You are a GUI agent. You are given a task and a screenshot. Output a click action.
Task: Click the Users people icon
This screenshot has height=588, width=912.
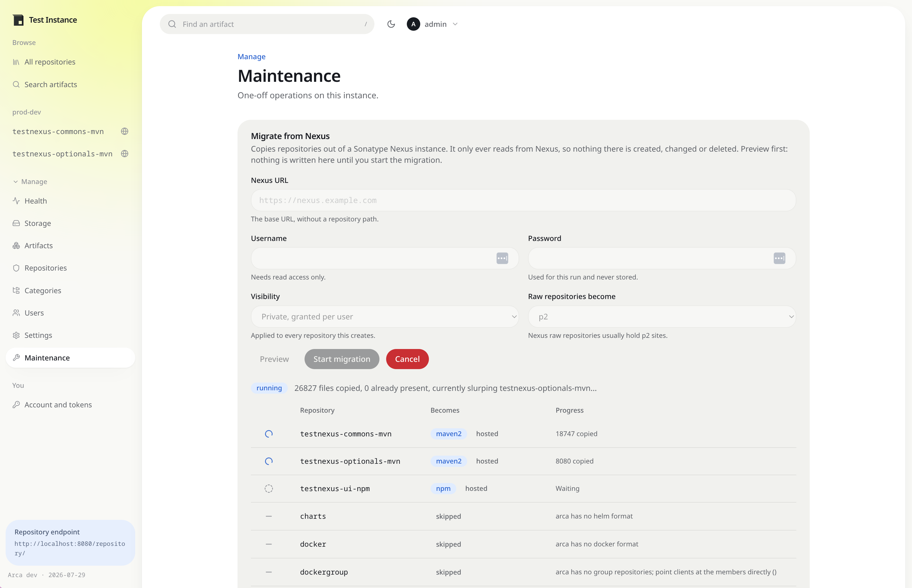pos(16,313)
